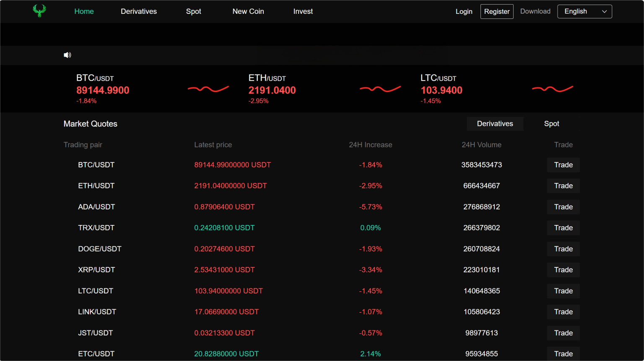Screen dimensions: 644x361
Task: Click the Login link
Action: point(464,11)
